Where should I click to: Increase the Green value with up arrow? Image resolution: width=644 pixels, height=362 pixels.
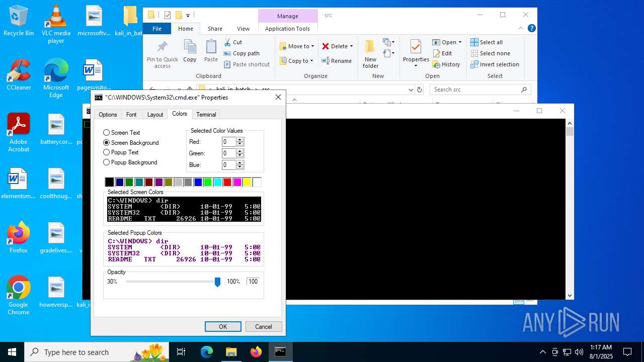240,151
